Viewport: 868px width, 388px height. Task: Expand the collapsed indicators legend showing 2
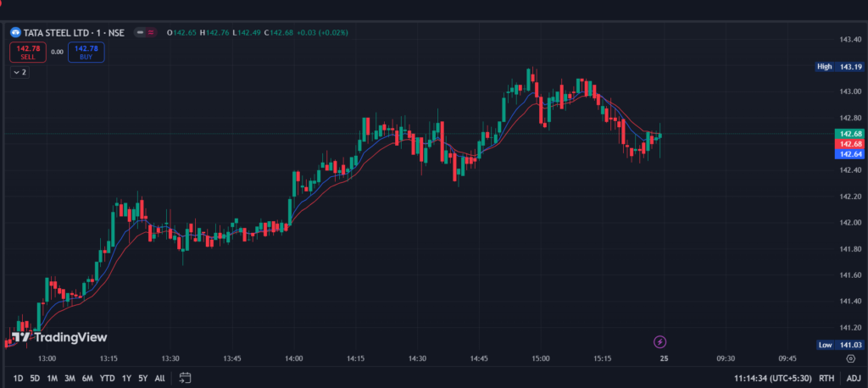(19, 72)
